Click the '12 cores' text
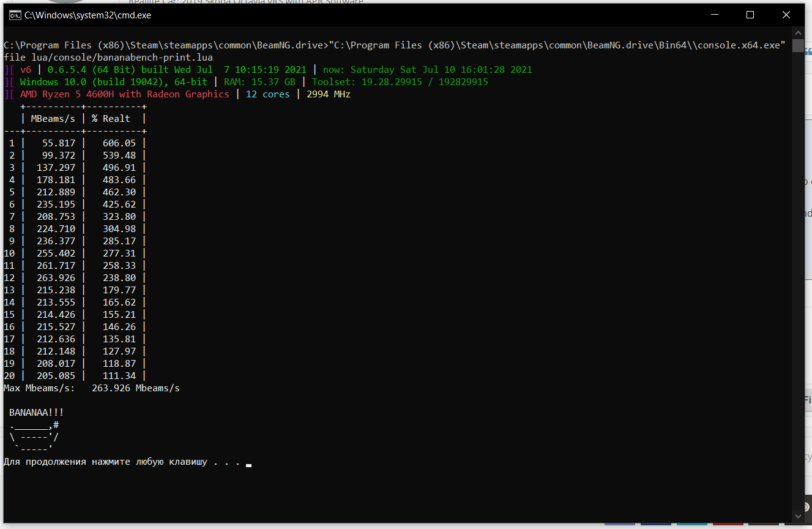The image size is (812, 529). [x=267, y=94]
